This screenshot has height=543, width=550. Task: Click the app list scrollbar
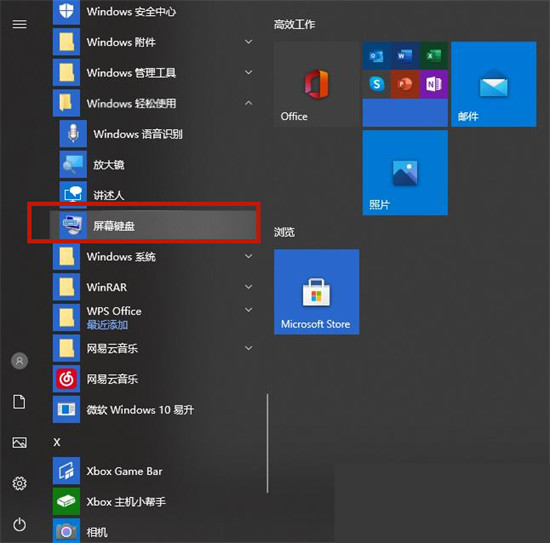[267, 443]
